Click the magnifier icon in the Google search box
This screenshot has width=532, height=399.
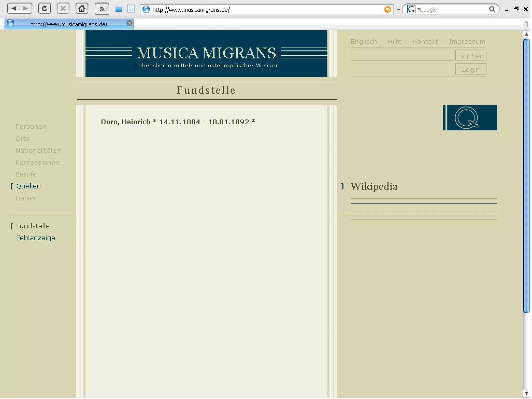[492, 10]
